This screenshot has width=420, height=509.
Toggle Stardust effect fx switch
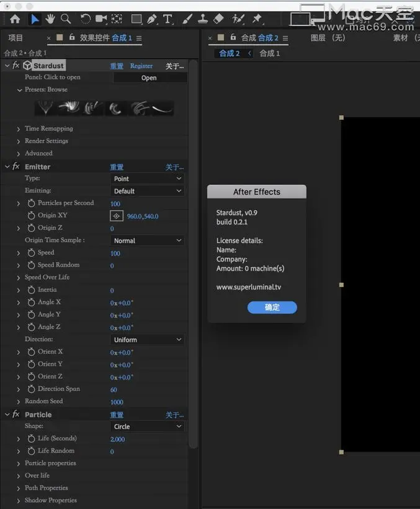click(16, 65)
